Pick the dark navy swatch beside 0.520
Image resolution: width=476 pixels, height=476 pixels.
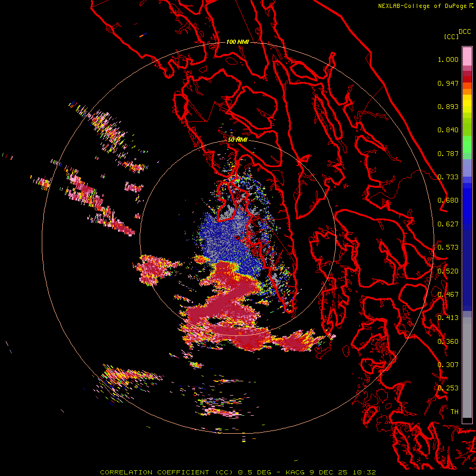point(467,270)
